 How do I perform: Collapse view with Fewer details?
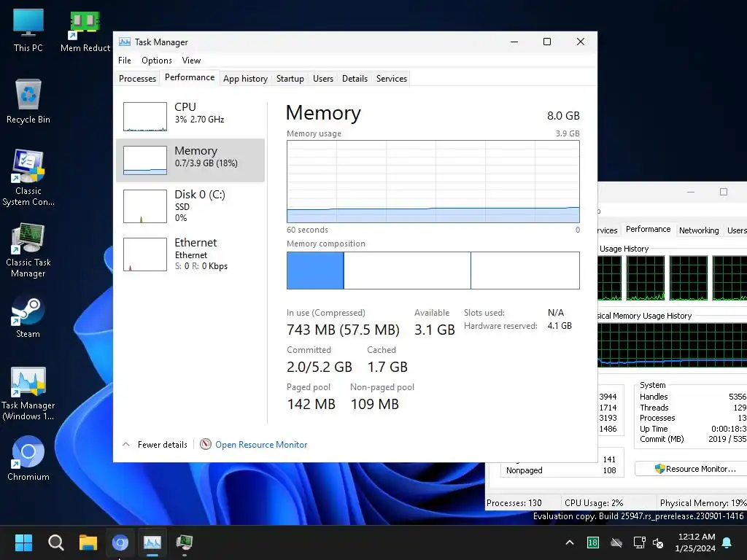(x=155, y=444)
